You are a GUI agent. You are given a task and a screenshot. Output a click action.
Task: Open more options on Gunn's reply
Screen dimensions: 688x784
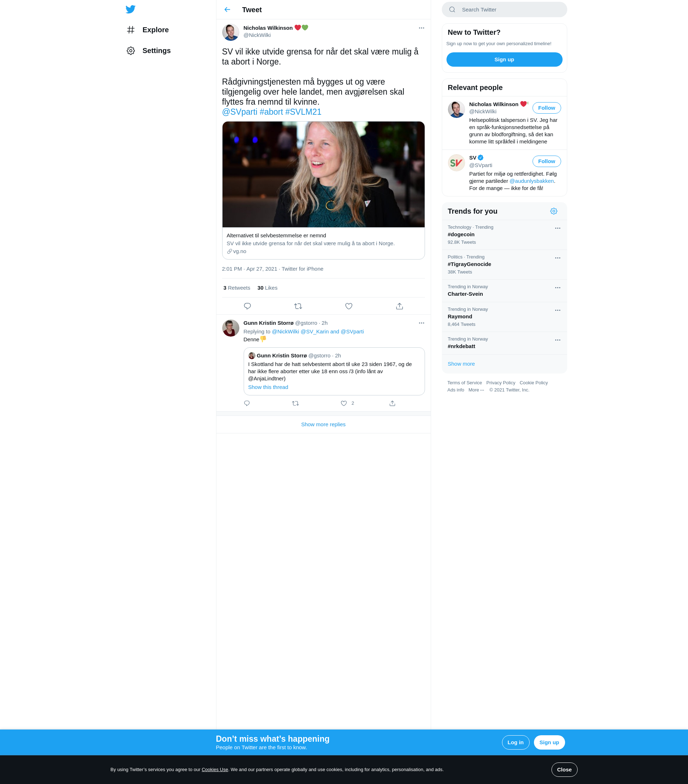[x=421, y=323]
